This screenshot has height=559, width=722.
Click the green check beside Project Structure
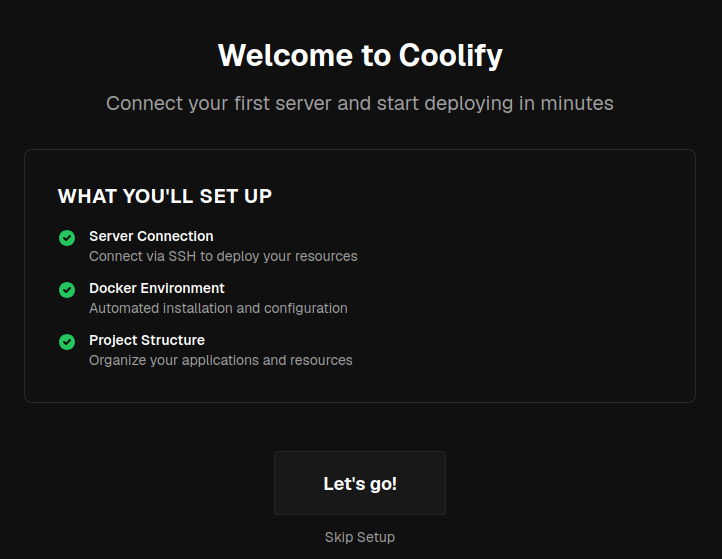(x=67, y=342)
